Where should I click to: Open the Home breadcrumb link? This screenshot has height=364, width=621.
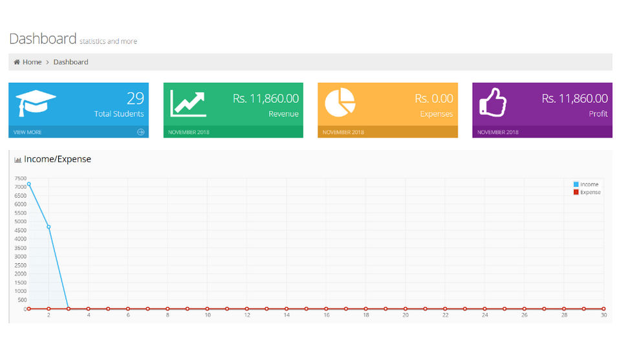click(x=32, y=62)
